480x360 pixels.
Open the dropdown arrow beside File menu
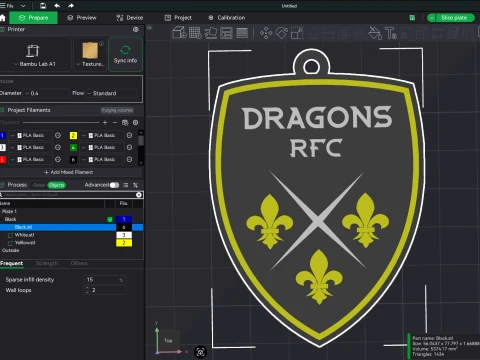click(23, 6)
